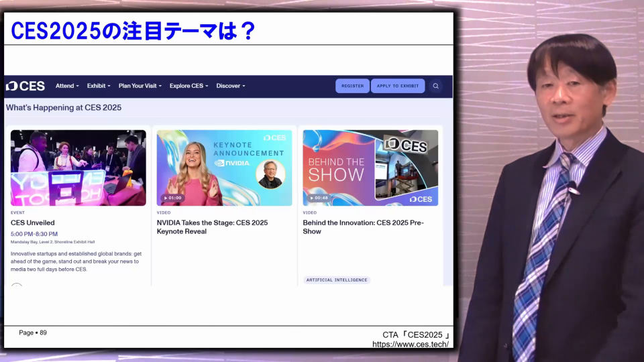The image size is (644, 362).
Task: Expand the Exhibit dropdown menu
Action: click(99, 86)
